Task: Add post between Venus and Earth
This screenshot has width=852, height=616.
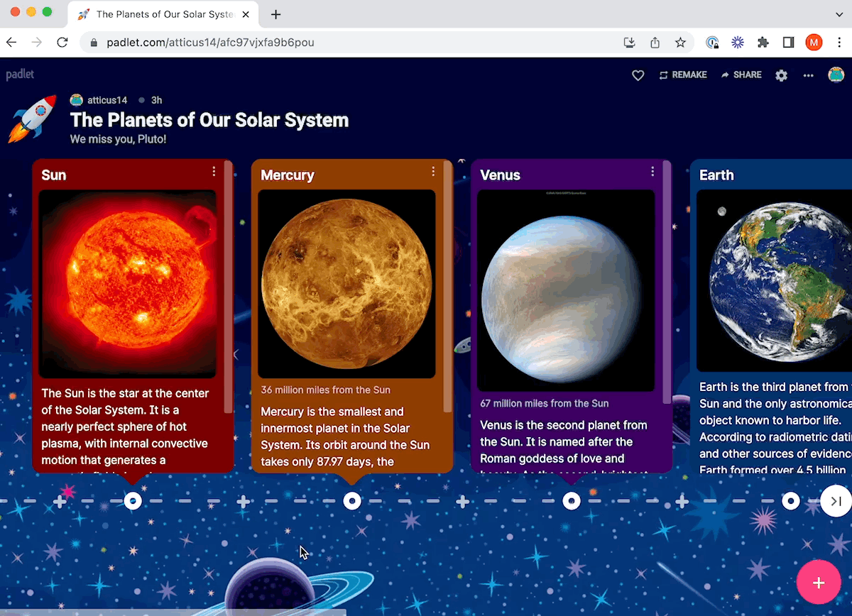Action: (682, 502)
